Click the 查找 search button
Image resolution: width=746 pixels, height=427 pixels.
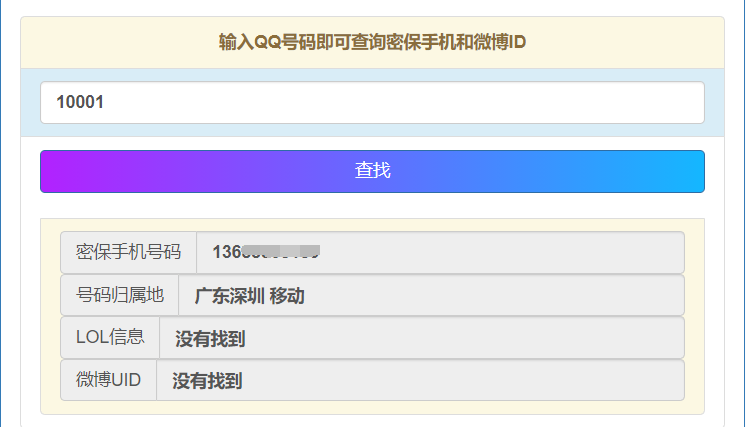(x=372, y=171)
